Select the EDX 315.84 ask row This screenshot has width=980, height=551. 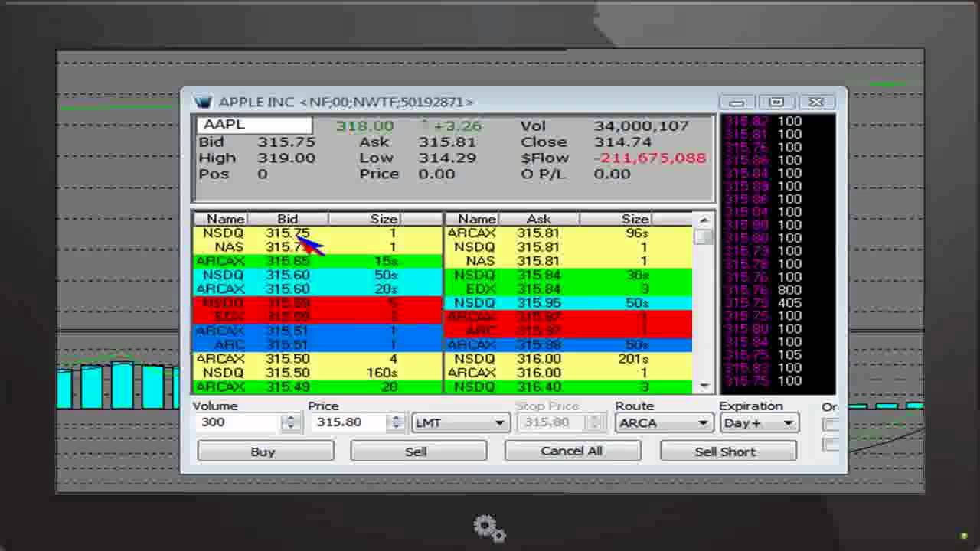pos(568,289)
